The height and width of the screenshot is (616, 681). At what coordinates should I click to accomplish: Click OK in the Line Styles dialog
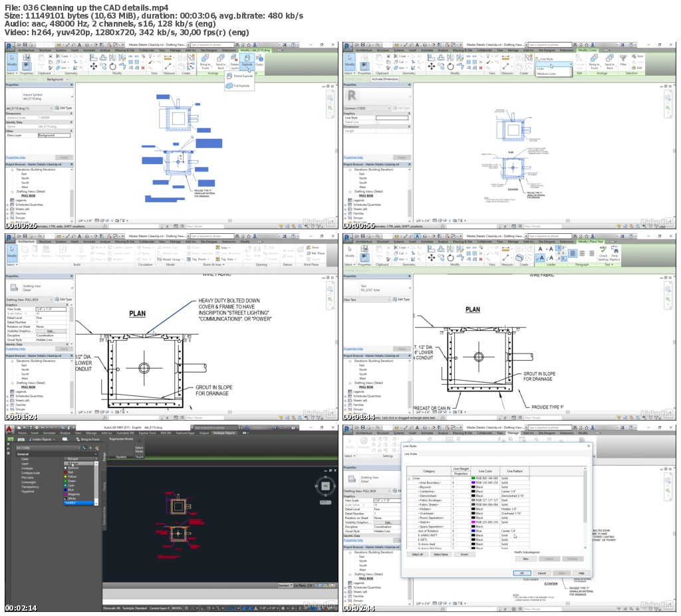pos(522,573)
